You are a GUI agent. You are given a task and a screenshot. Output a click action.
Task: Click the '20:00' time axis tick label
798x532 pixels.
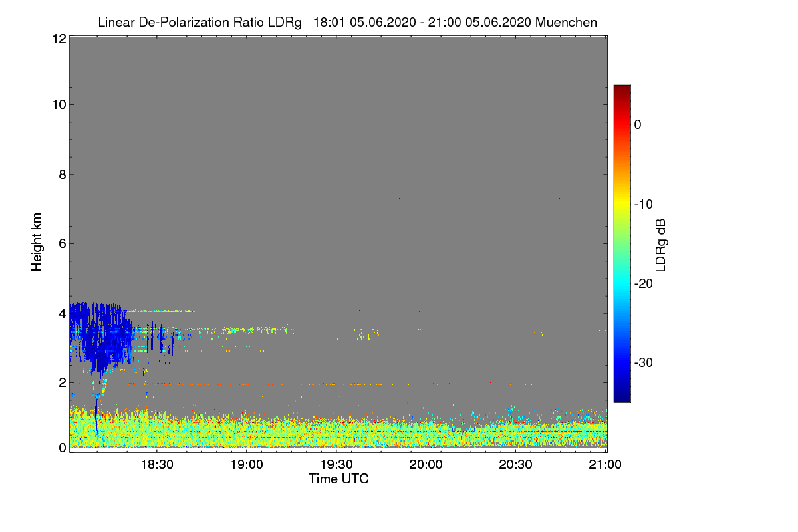(426, 465)
